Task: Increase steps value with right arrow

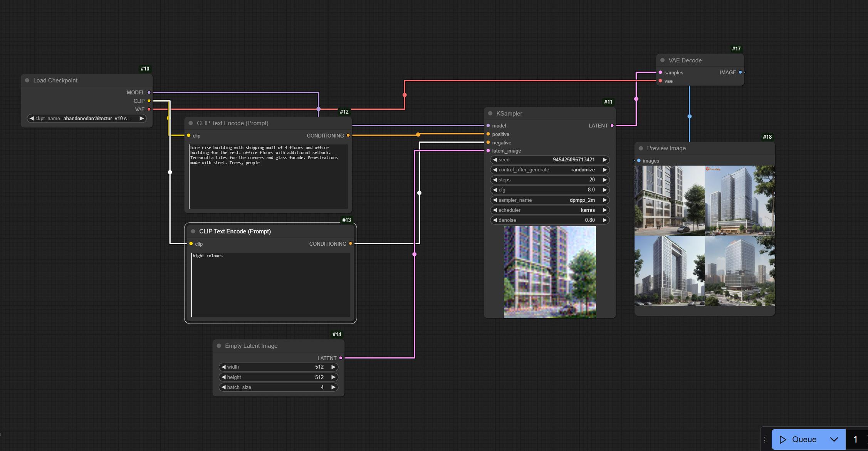Action: point(604,180)
